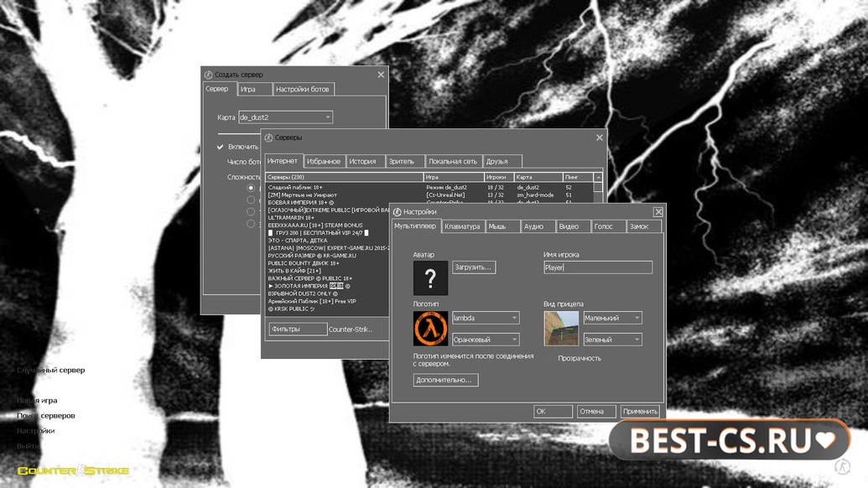Click Выйти in the main menu
The image size is (868, 488).
(x=28, y=446)
